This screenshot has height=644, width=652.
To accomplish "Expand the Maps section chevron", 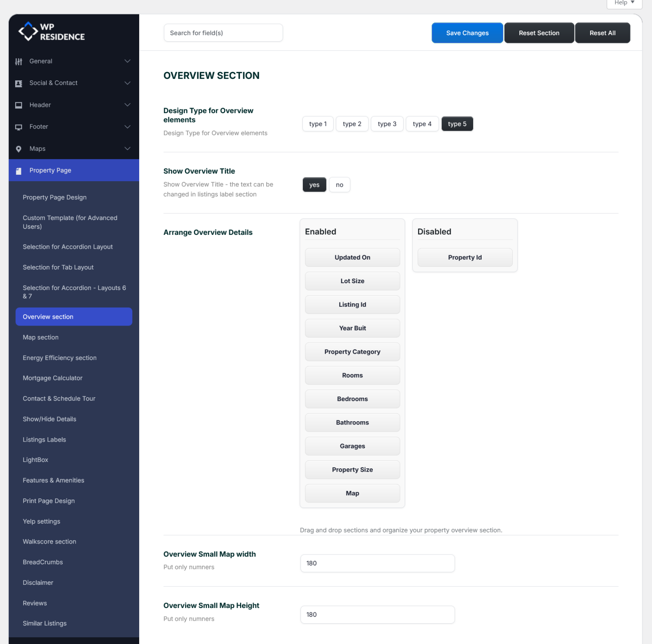I will point(127,149).
